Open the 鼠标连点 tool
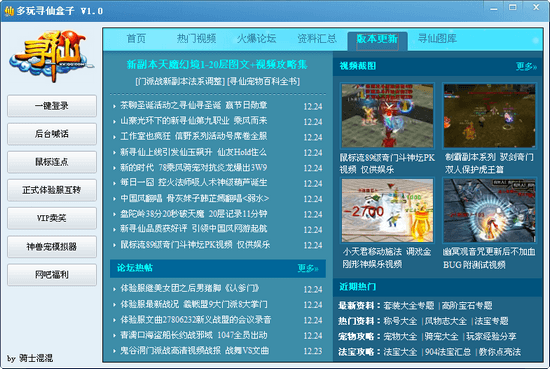 click(x=52, y=162)
